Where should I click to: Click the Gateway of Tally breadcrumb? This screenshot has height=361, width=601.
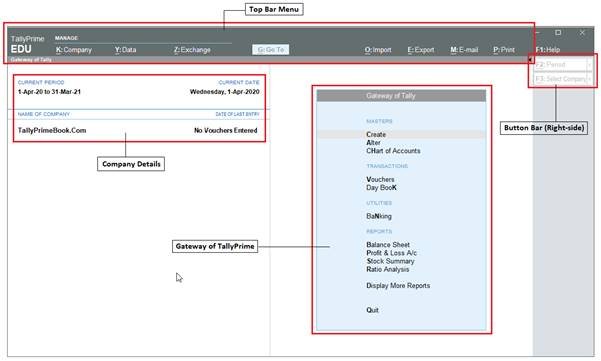click(31, 60)
